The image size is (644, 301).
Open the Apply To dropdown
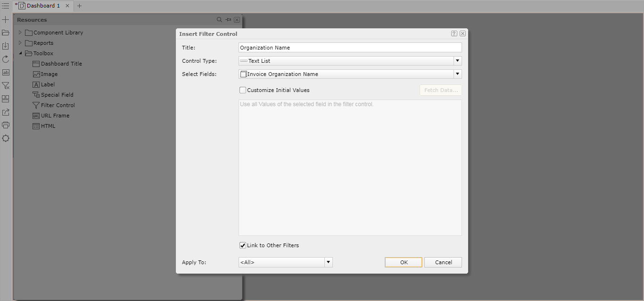click(x=329, y=262)
